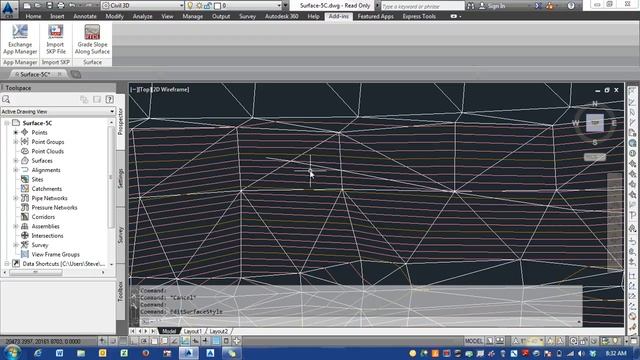This screenshot has height=360, width=640.
Task: Click the Points tree node icon
Action: coord(24,132)
